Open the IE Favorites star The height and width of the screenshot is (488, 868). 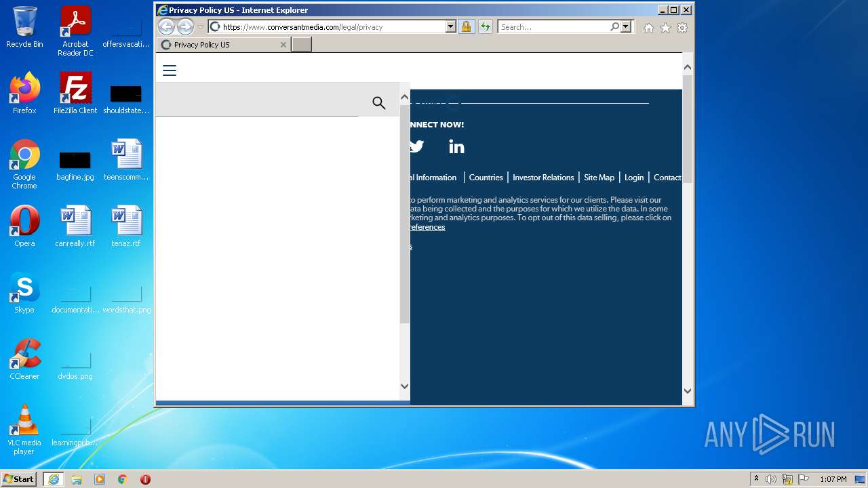pos(665,28)
